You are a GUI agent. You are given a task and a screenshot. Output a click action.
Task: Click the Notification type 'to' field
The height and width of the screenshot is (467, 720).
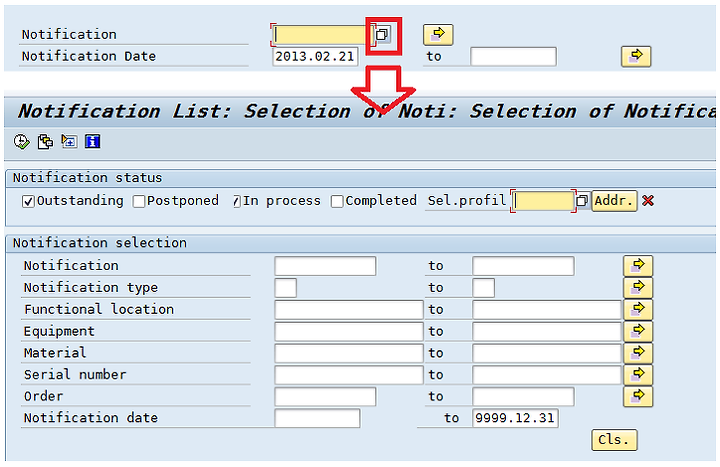484,288
